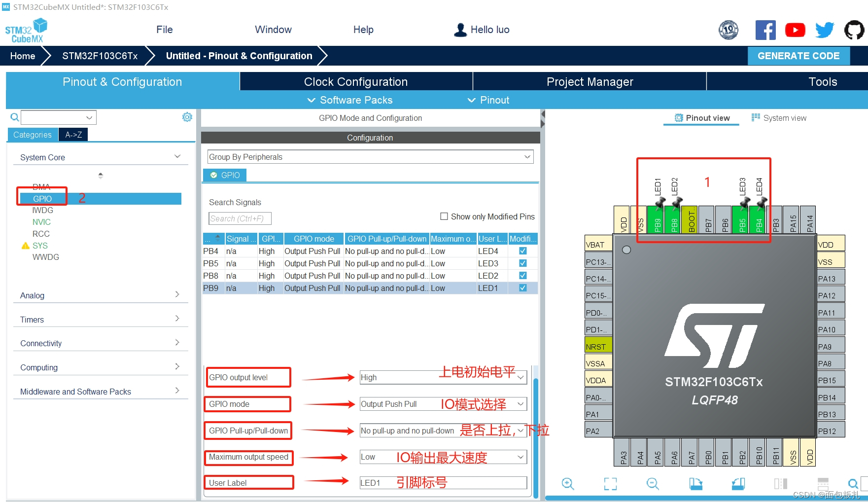The height and width of the screenshot is (504, 868).
Task: Open the GPIO Pull-up/Pull-down dropdown
Action: [x=443, y=431]
